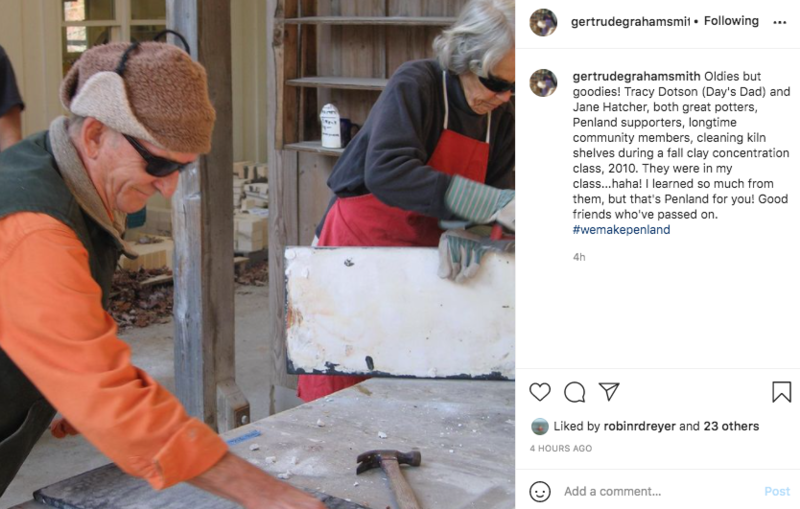Toggle the Following status button
The height and width of the screenshot is (509, 800).
pyautogui.click(x=731, y=21)
